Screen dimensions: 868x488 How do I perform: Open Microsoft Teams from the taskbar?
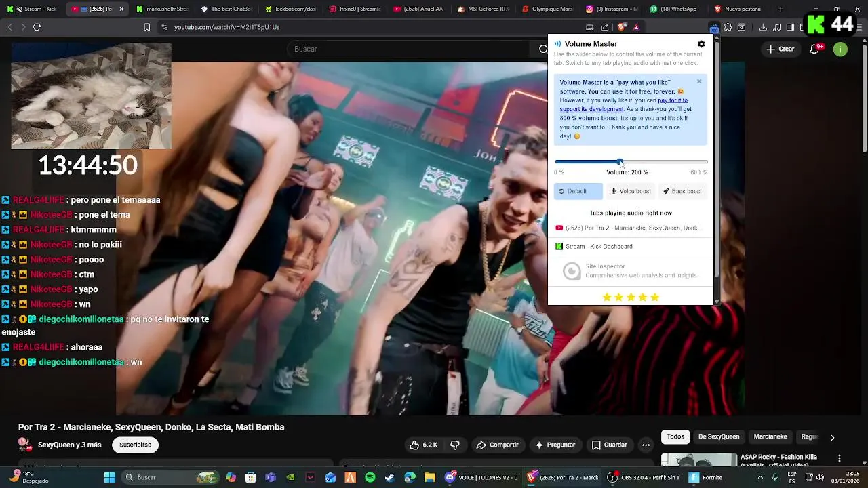coord(271,477)
